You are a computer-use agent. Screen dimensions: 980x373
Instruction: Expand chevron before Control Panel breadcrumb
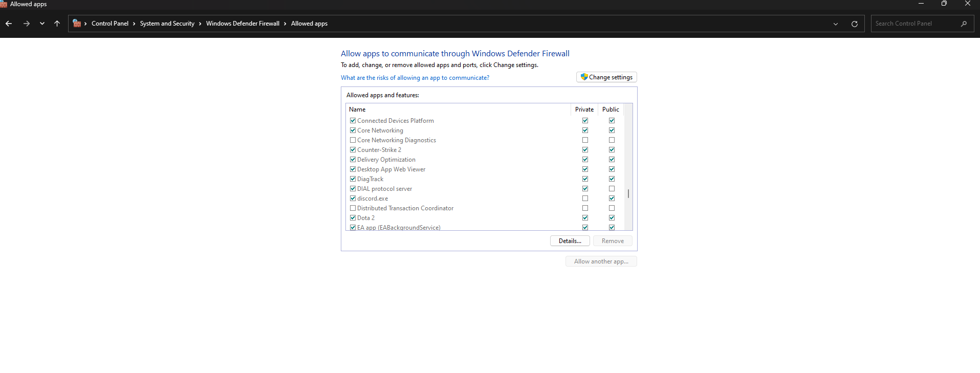[85, 24]
